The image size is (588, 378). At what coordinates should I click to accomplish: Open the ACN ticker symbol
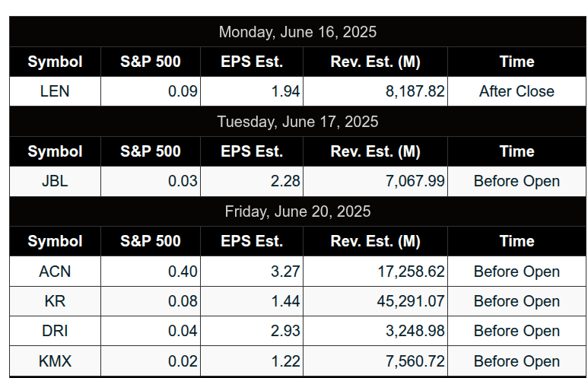tap(55, 272)
